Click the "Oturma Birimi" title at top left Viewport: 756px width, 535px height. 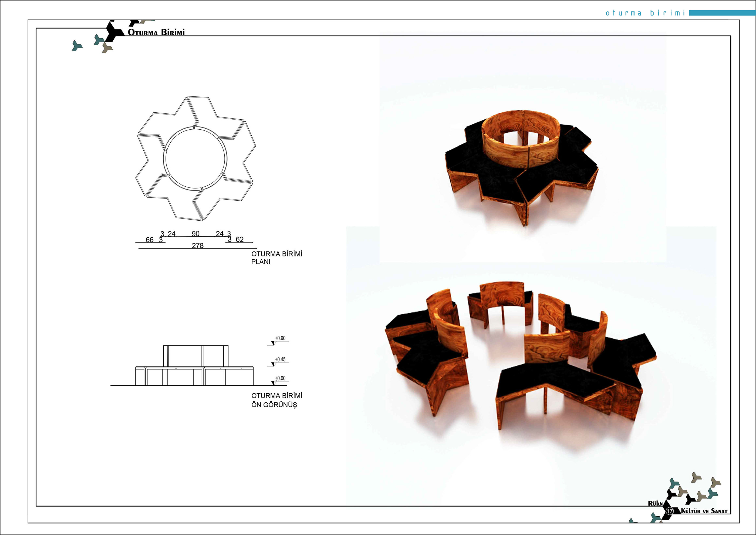point(156,32)
